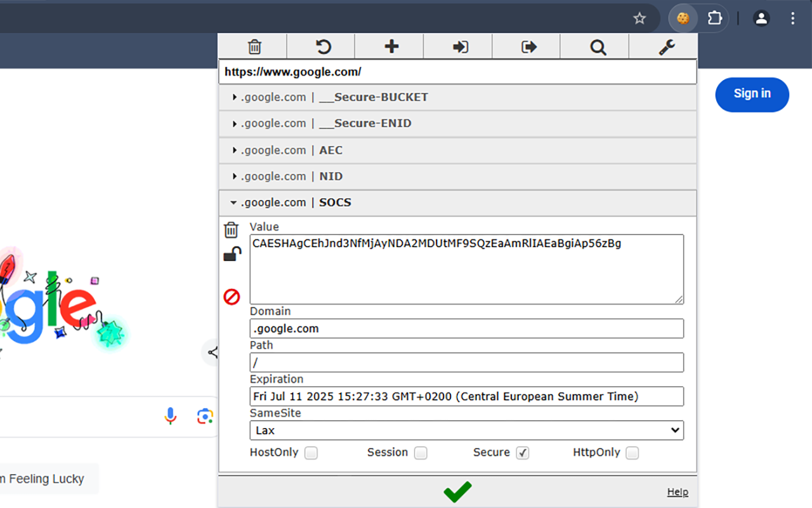Add a new cookie with plus icon
Screen dimensions: 812x508
click(391, 47)
